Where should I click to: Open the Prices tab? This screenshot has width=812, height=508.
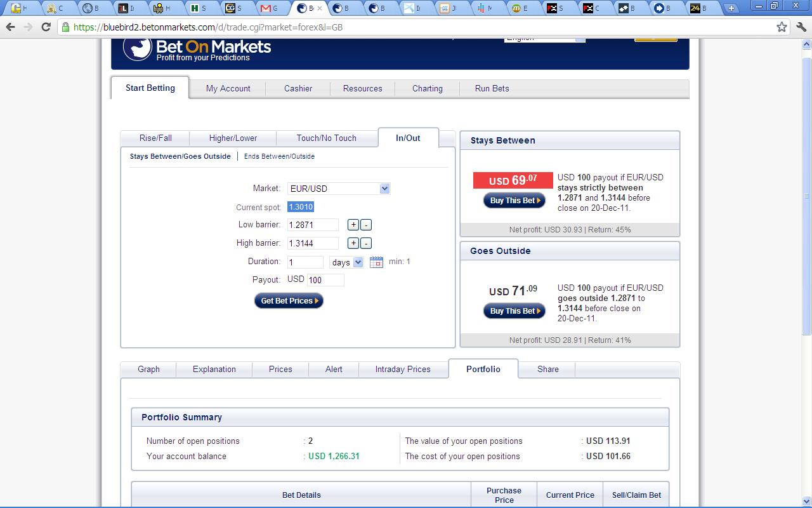(280, 369)
